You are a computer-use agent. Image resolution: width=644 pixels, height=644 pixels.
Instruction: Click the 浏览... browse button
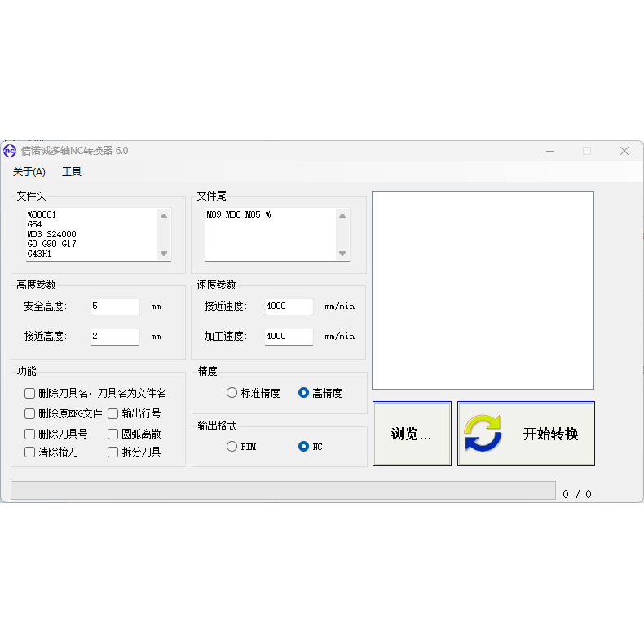coord(412,434)
